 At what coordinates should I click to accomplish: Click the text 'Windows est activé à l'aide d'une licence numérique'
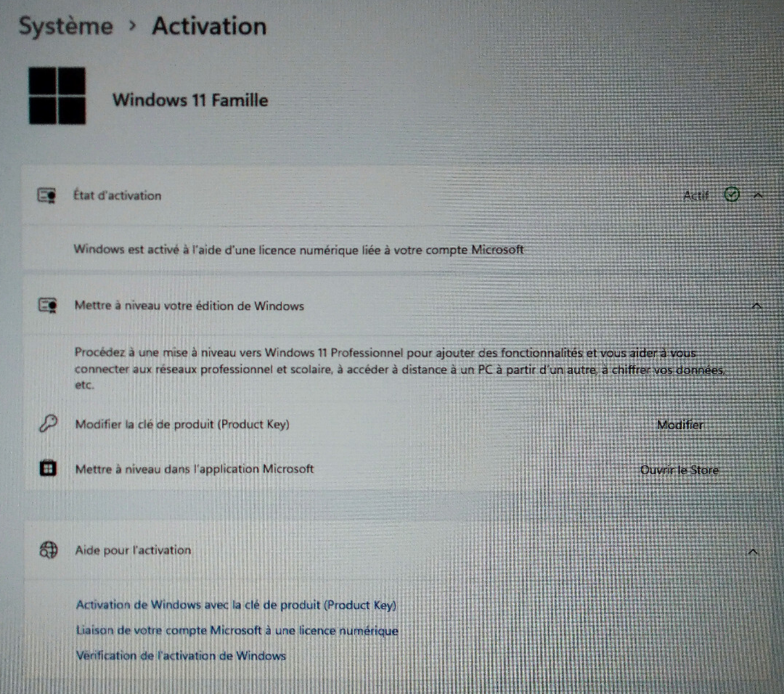click(298, 250)
